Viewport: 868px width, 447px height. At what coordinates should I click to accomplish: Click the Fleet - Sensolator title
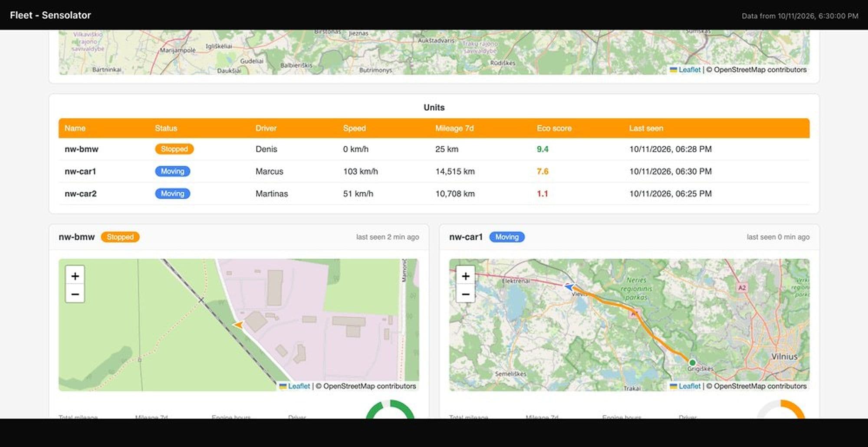pos(50,15)
